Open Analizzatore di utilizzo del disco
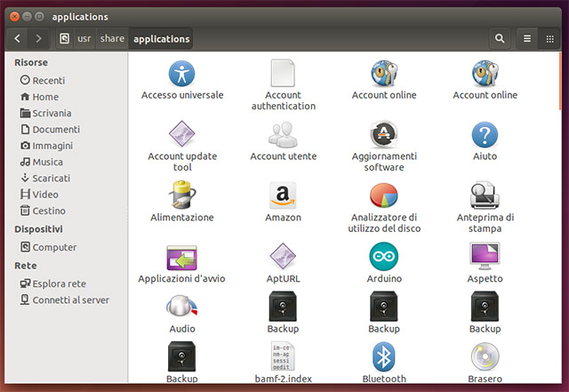Image resolution: width=569 pixels, height=392 pixels. click(384, 196)
